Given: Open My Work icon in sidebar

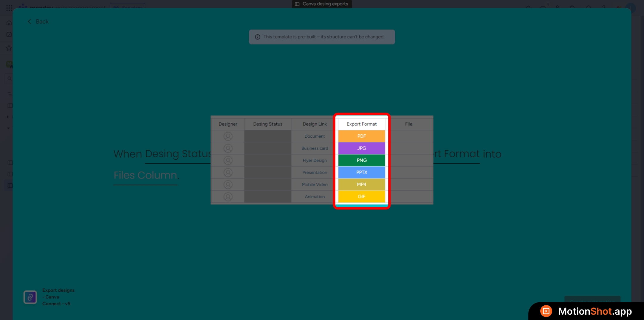Looking at the screenshot, I should tap(9, 35).
